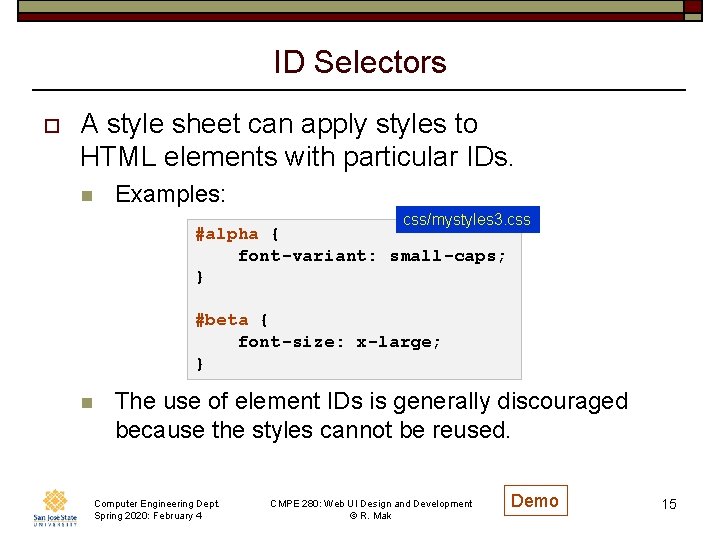Click the slide number 15
This screenshot has width=720, height=540.
pyautogui.click(x=669, y=504)
